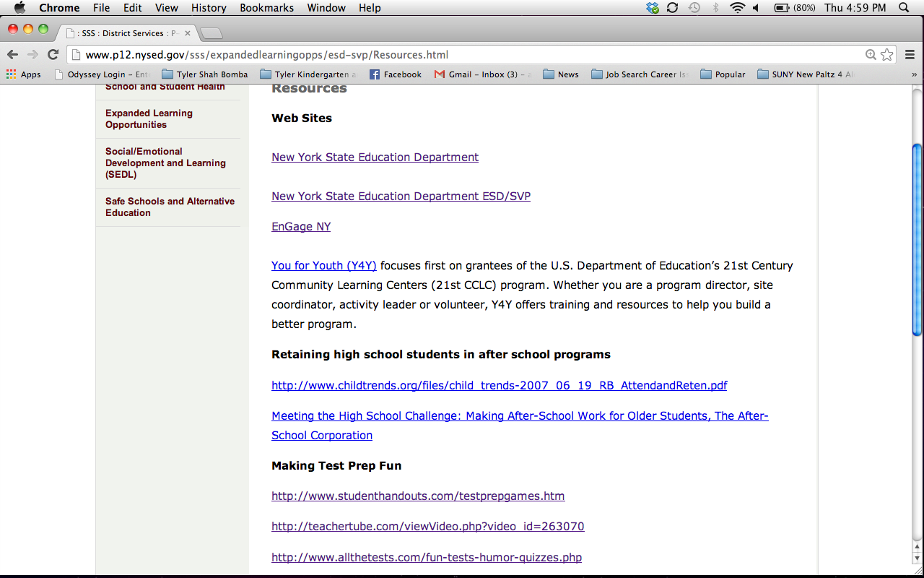Open the Odyssey Login bookmark
The width and height of the screenshot is (924, 578).
pos(102,74)
